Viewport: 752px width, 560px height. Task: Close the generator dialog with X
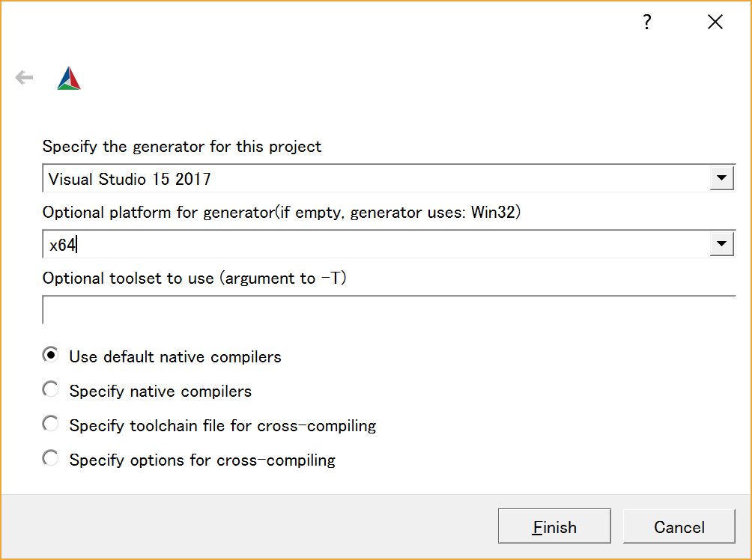click(x=715, y=22)
